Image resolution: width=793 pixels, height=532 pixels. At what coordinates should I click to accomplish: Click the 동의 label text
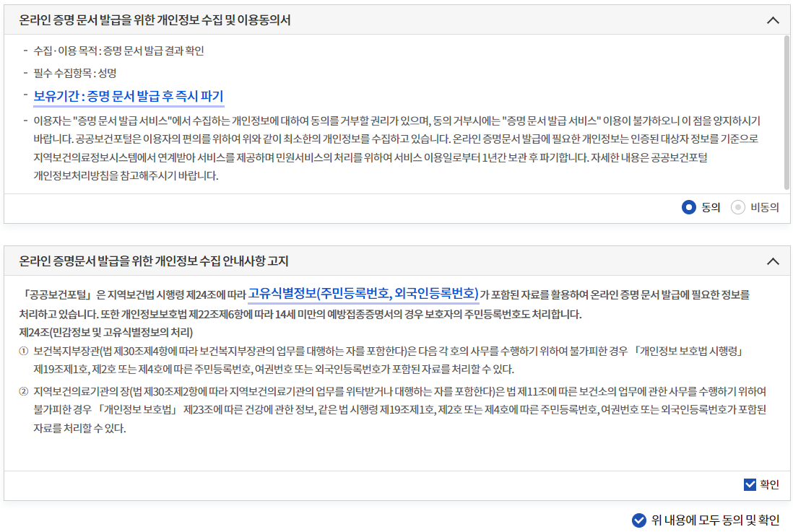tap(710, 207)
